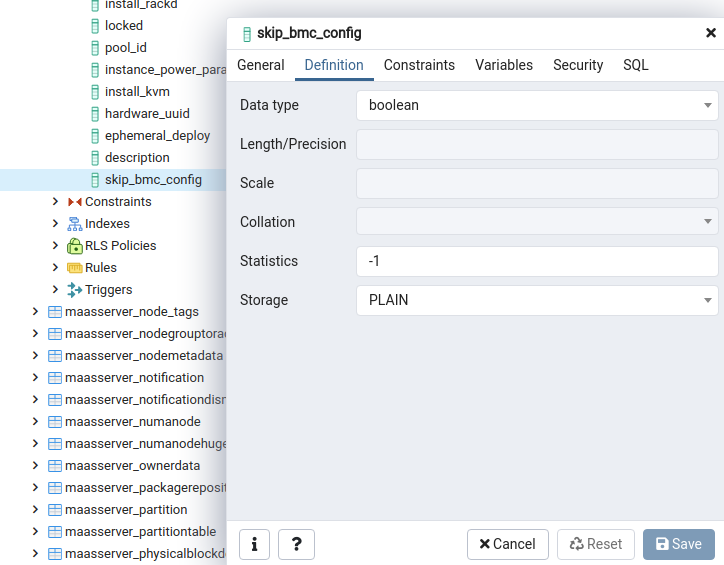
Task: Switch to the SQL tab
Action: pyautogui.click(x=635, y=65)
